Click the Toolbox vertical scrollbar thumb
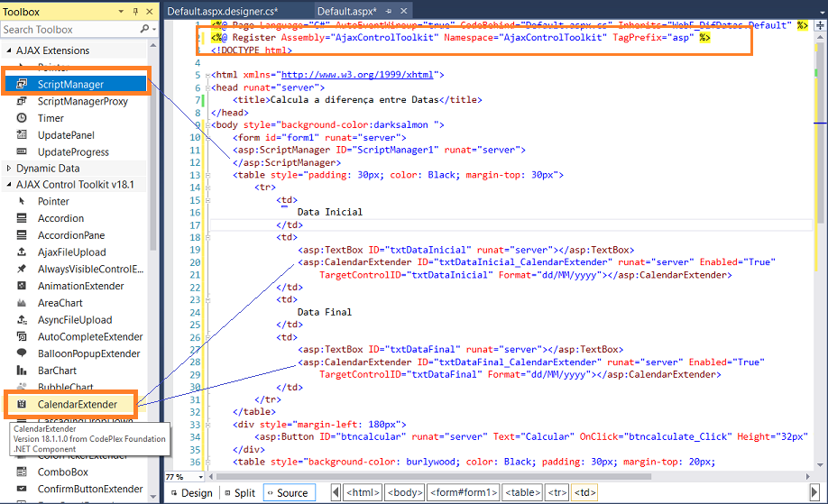Viewport: 828px width, 504px height. (153, 151)
